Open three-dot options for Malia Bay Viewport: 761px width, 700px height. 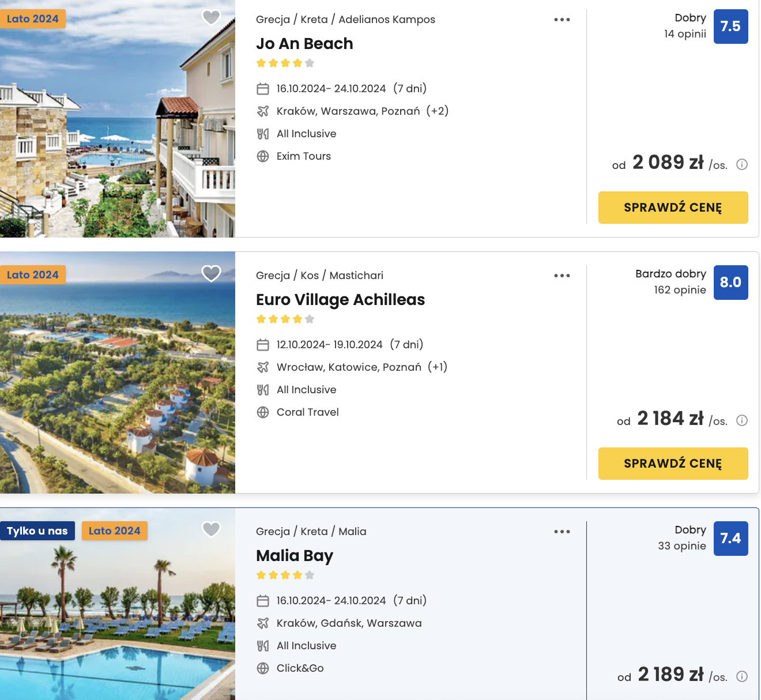click(x=562, y=532)
